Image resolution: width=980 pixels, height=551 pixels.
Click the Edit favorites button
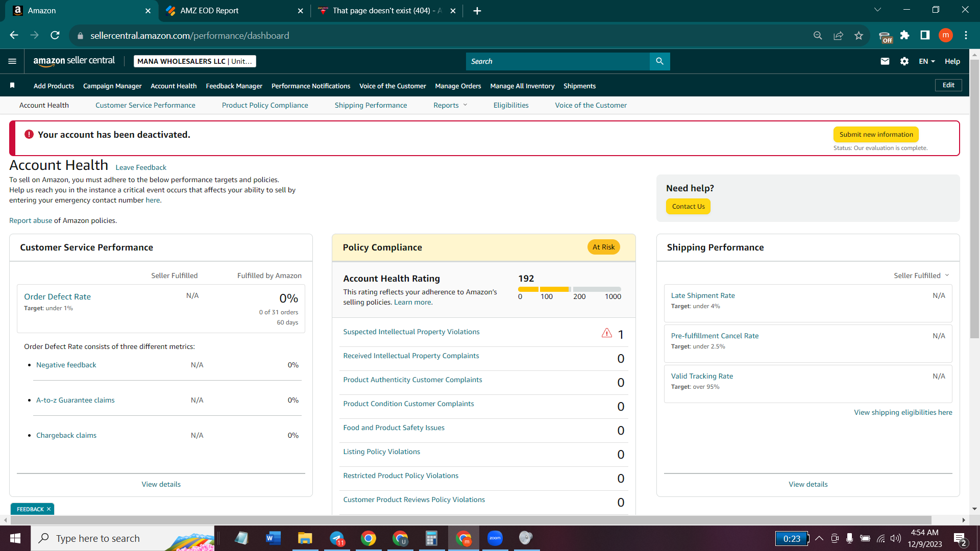(x=948, y=85)
